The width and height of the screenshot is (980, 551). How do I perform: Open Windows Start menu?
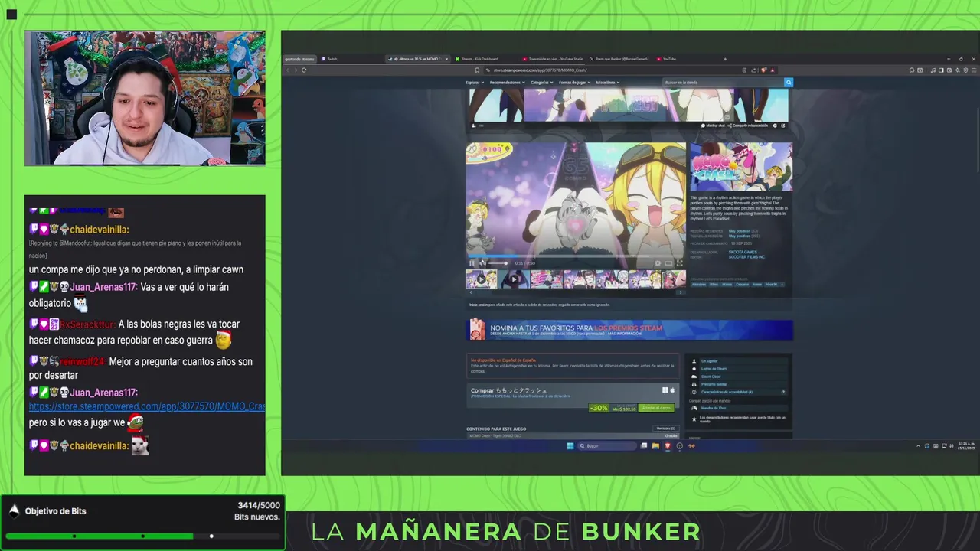[570, 446]
